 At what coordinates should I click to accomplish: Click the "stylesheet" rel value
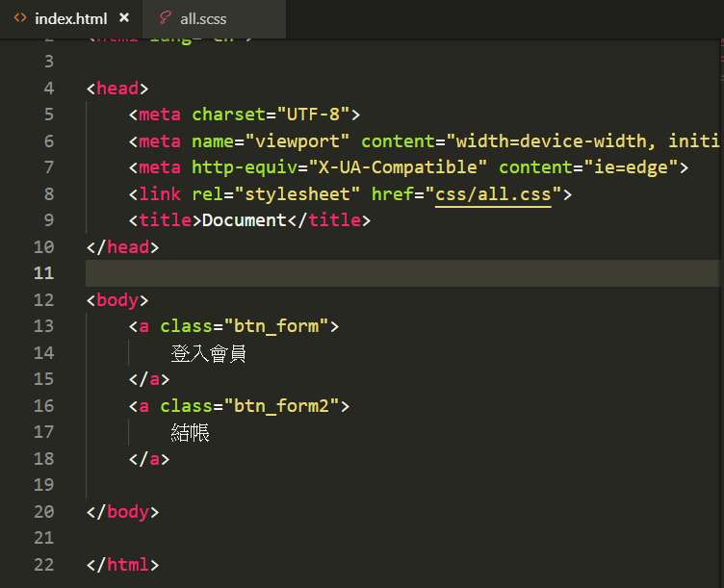pyautogui.click(x=297, y=194)
